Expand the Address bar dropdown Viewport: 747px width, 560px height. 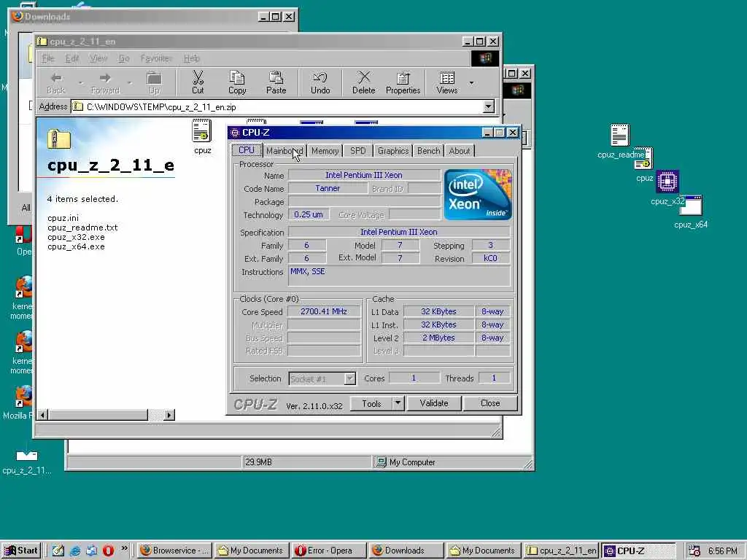pos(488,106)
